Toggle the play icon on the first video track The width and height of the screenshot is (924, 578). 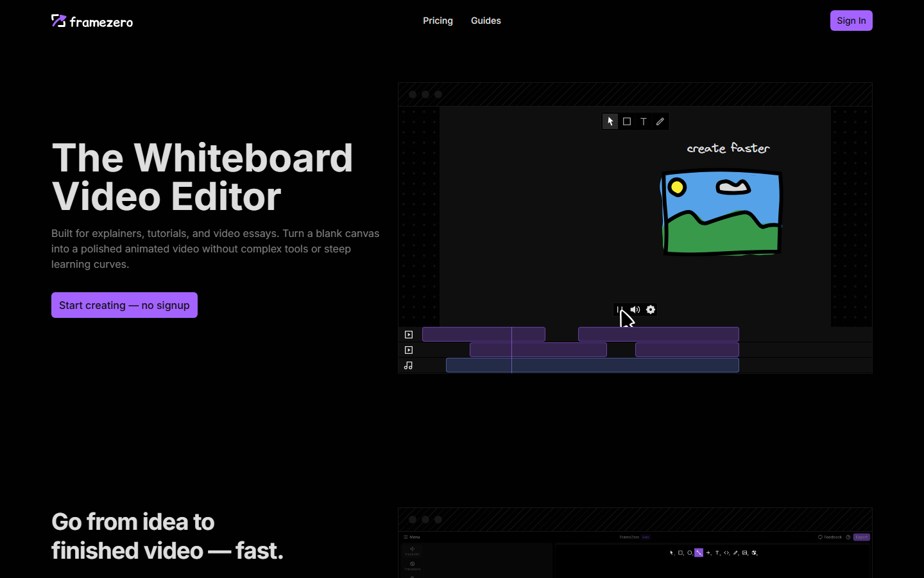pyautogui.click(x=409, y=334)
